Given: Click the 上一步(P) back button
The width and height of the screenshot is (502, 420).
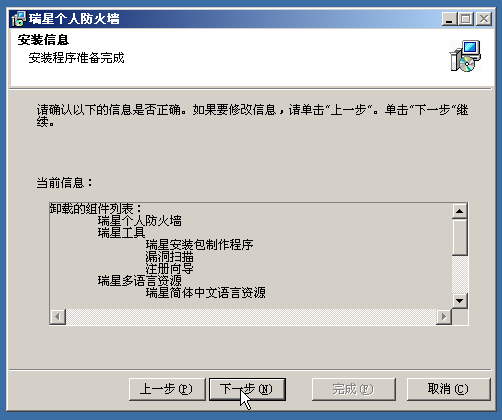Looking at the screenshot, I should [x=167, y=389].
